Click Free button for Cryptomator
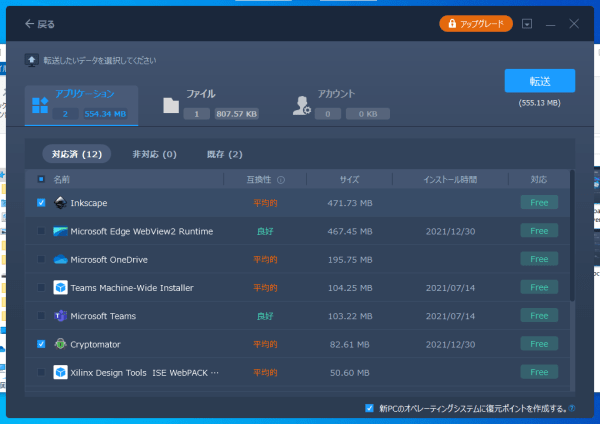Screen dimensions: 600x424 point(539,344)
